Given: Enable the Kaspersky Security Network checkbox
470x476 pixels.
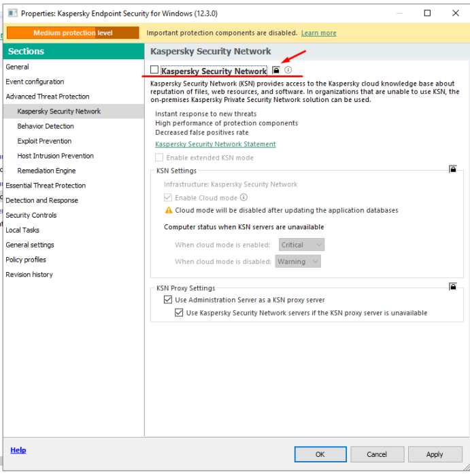Looking at the screenshot, I should (154, 70).
